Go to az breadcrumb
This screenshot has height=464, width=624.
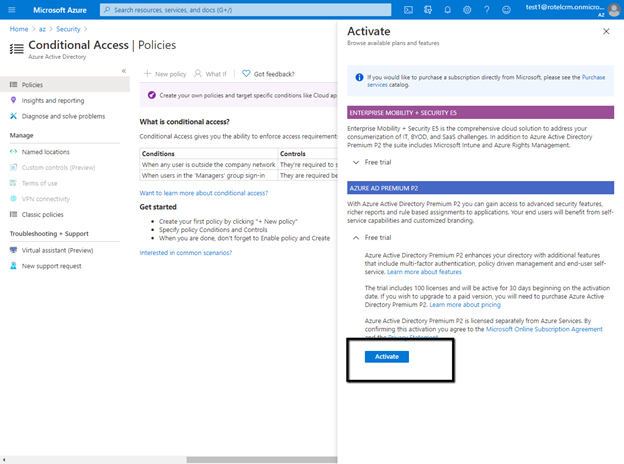point(42,29)
